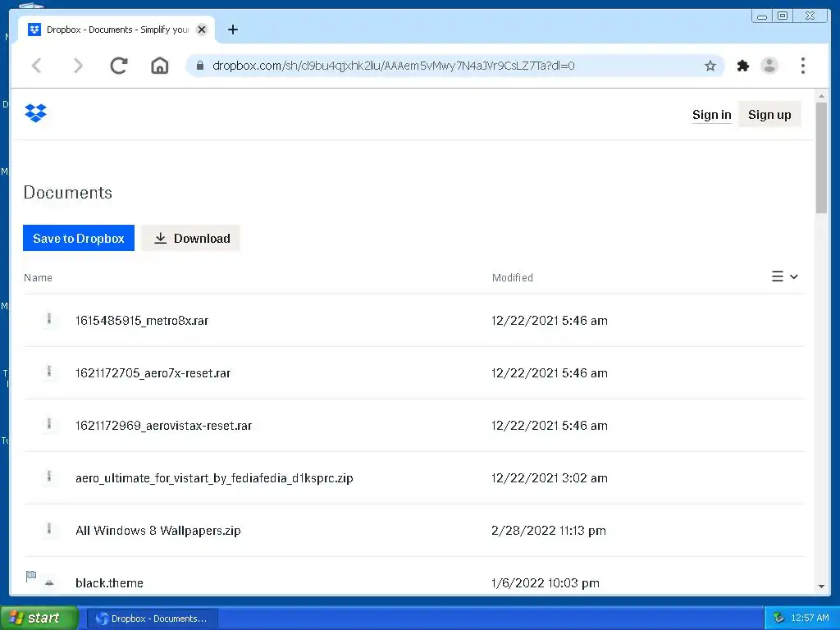Click the page scrollbar down arrow

coord(821,586)
